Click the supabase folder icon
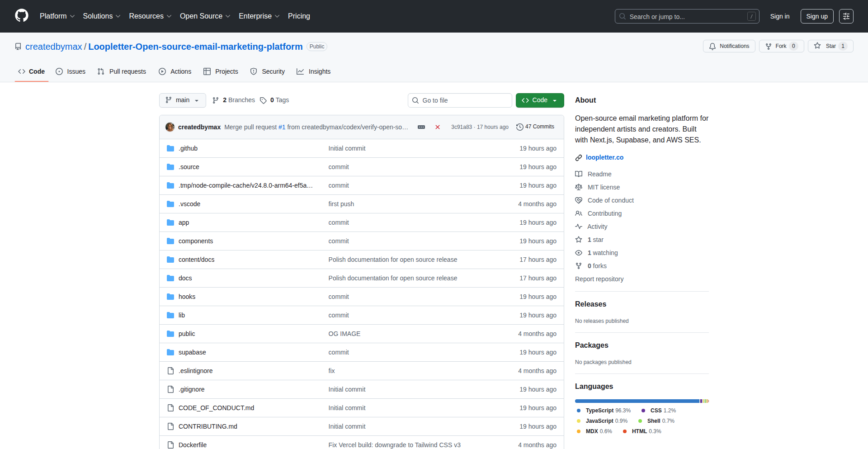Viewport: 868px width, 449px height. 170,352
